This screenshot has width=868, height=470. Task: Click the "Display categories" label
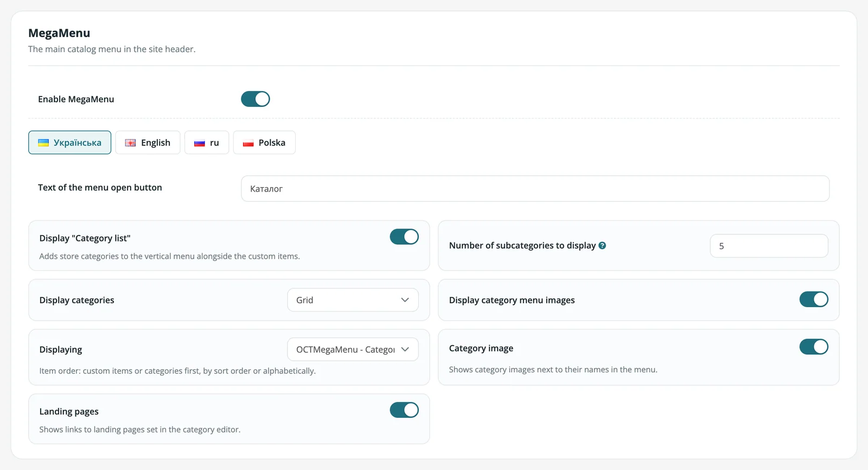coord(76,300)
